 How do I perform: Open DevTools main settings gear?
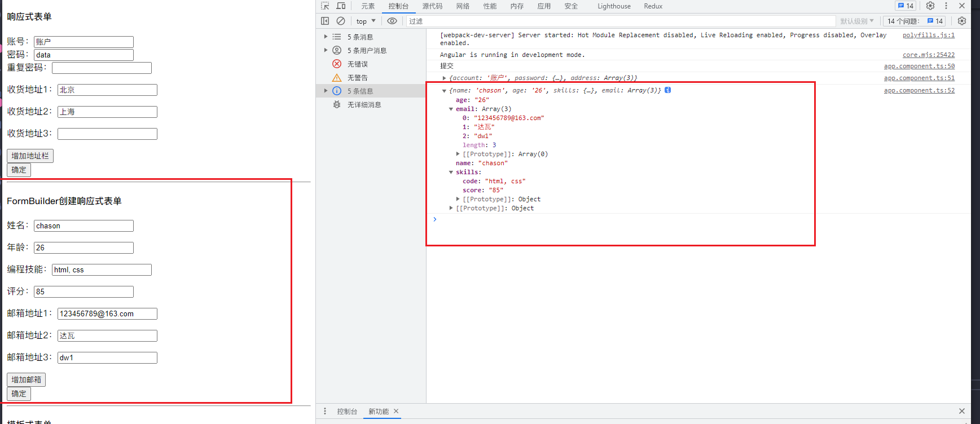point(930,6)
